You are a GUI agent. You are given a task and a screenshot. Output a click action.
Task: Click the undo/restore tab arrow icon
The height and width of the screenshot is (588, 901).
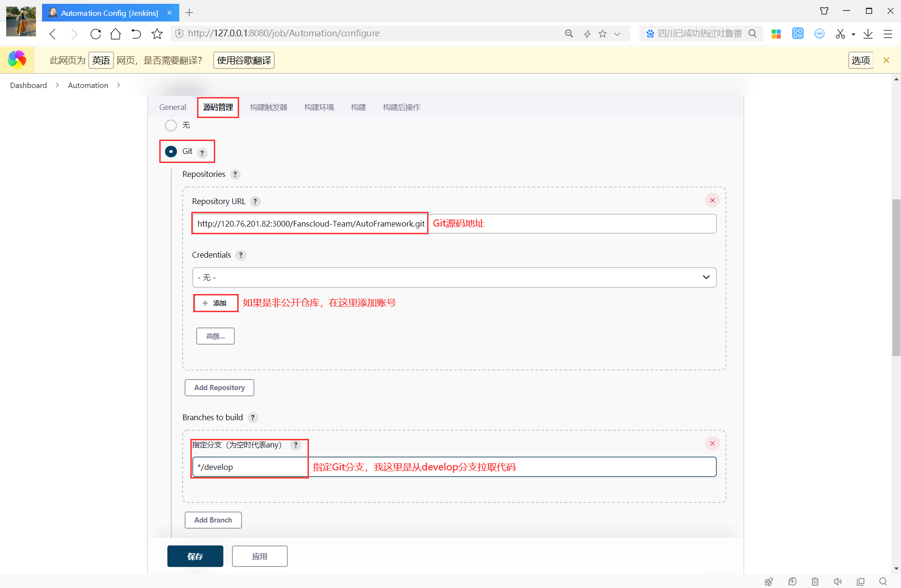[136, 33]
